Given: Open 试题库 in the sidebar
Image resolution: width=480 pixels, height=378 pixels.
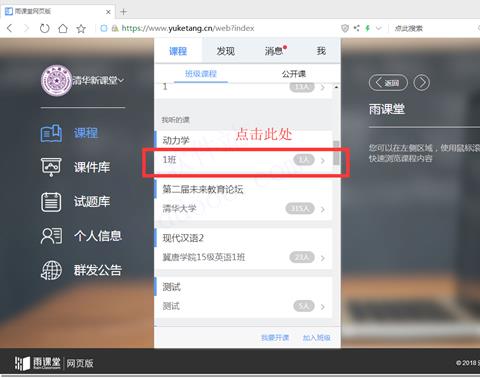Looking at the screenshot, I should pyautogui.click(x=92, y=201).
